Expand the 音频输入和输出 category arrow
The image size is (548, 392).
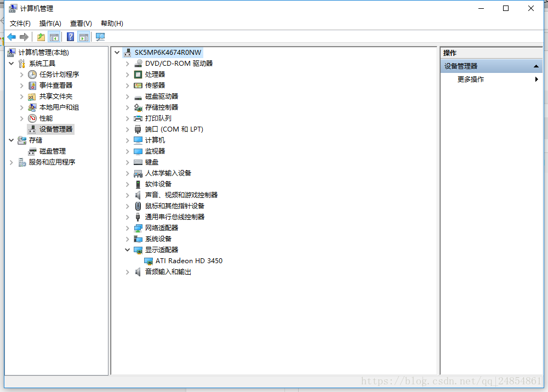point(127,272)
